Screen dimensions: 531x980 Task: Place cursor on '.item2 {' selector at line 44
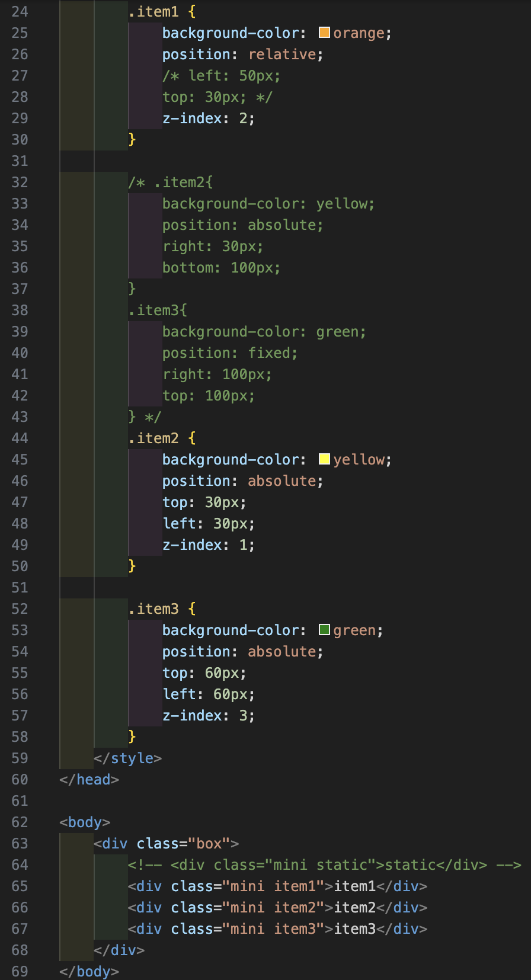(162, 438)
